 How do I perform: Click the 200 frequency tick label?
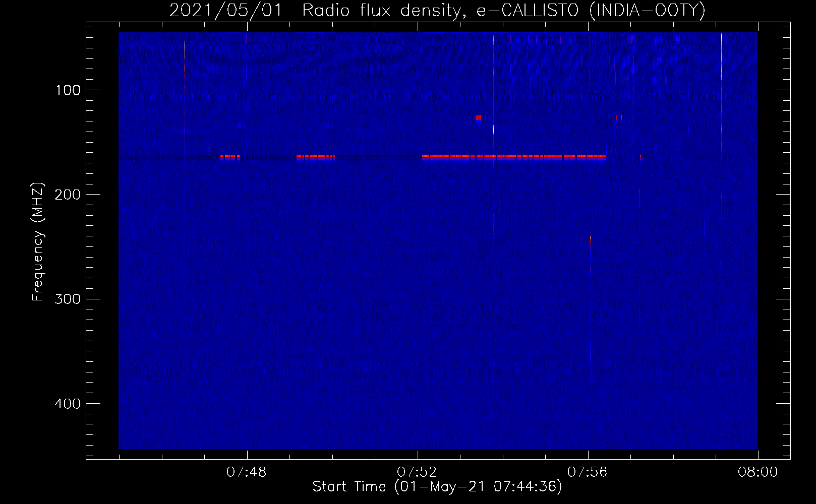point(68,195)
